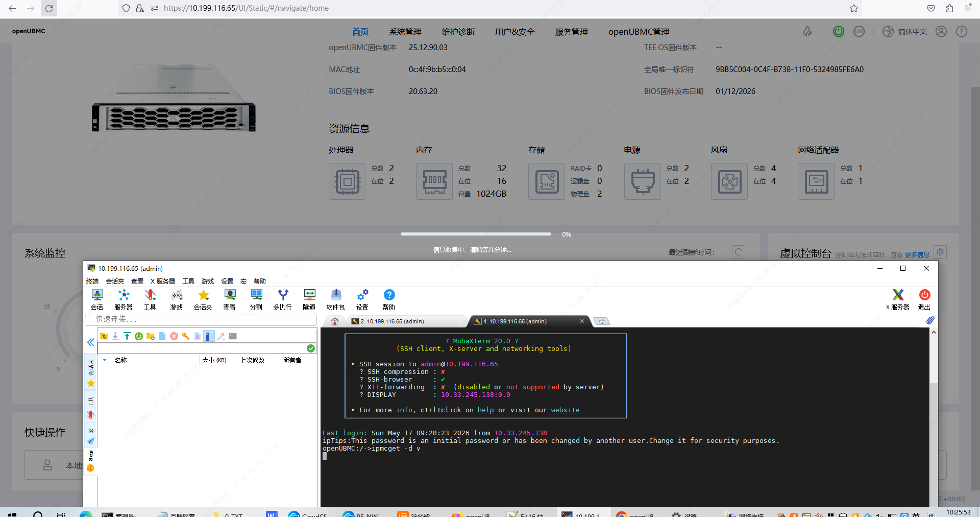Open the MobaXterm 会话 (Session) toolbar icon
This screenshot has height=517, width=980.
click(97, 299)
